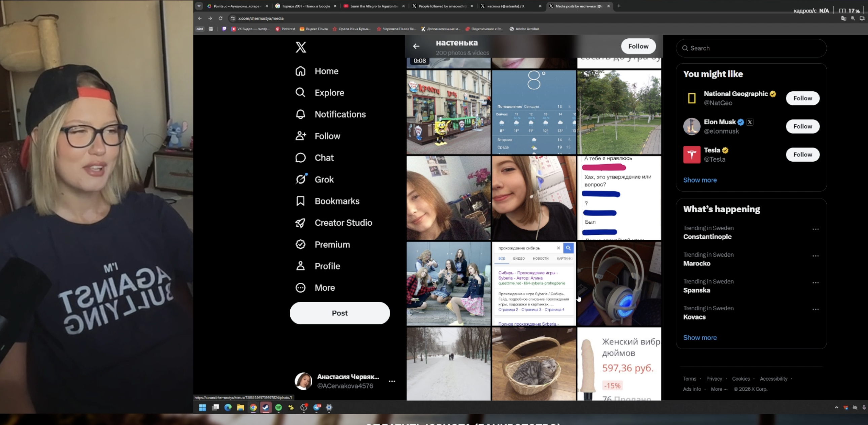Click the zoom magnifier icon in address bar

click(853, 18)
